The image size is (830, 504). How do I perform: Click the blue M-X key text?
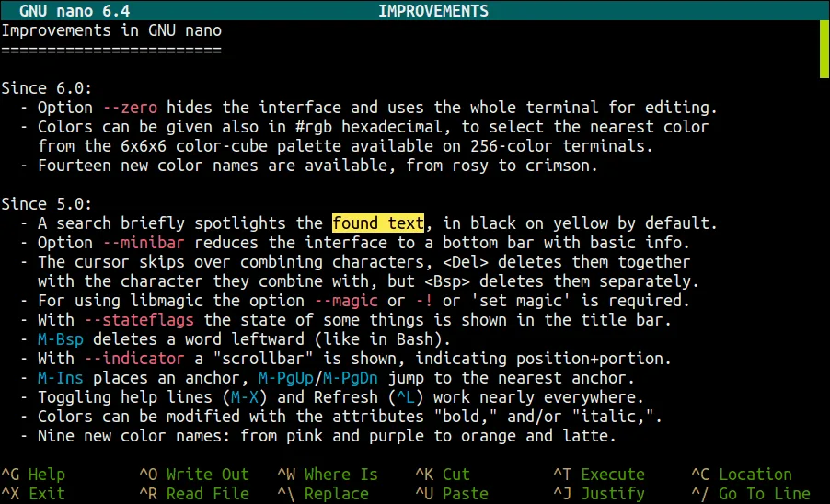[x=245, y=397]
